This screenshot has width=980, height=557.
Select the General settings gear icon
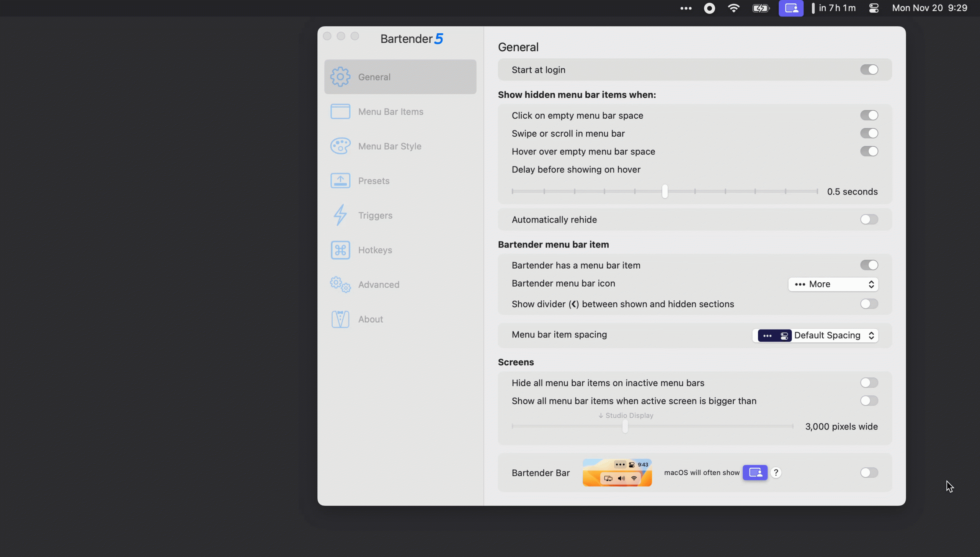click(340, 77)
